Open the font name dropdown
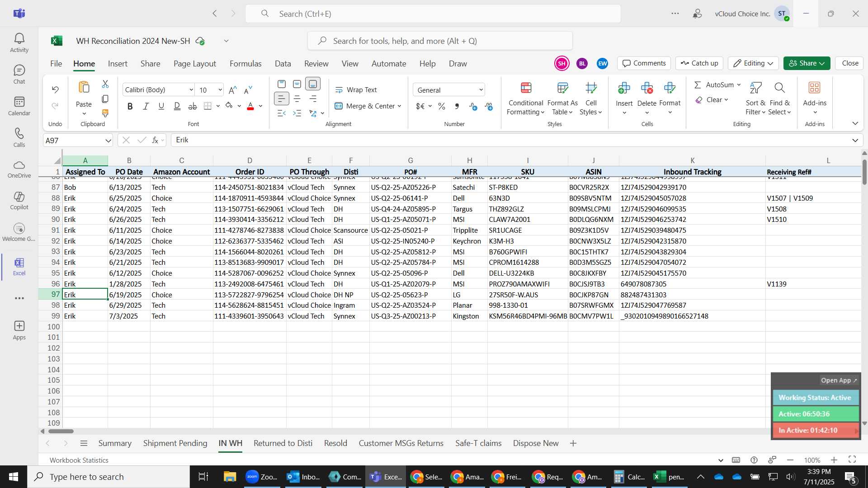The image size is (868, 488). click(191, 90)
